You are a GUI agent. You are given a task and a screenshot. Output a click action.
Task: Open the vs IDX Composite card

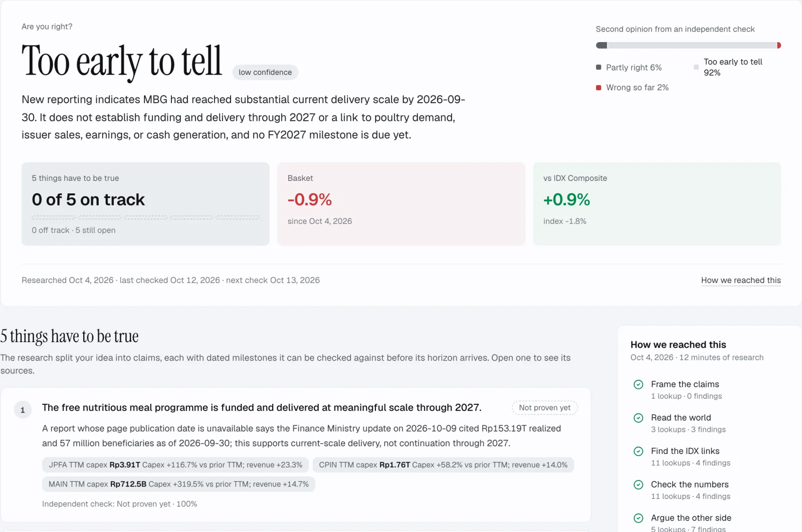657,204
